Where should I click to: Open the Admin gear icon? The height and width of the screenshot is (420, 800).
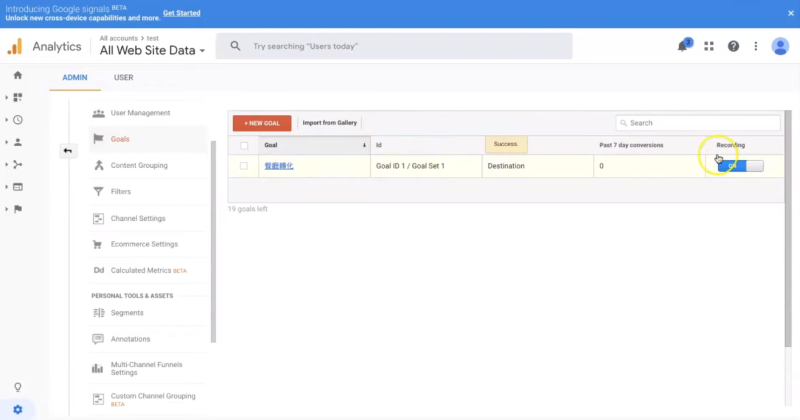(18, 409)
